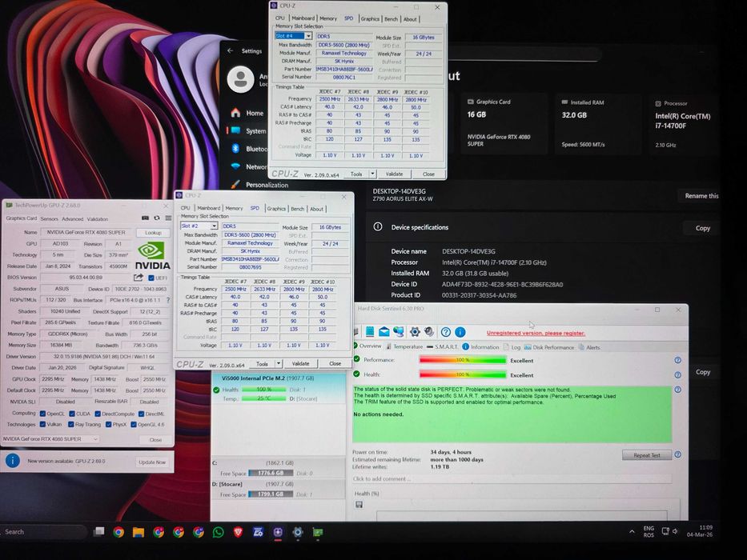This screenshot has width=747, height=560.
Task: Open Personalization in the Settings sidebar
Action: 259,185
